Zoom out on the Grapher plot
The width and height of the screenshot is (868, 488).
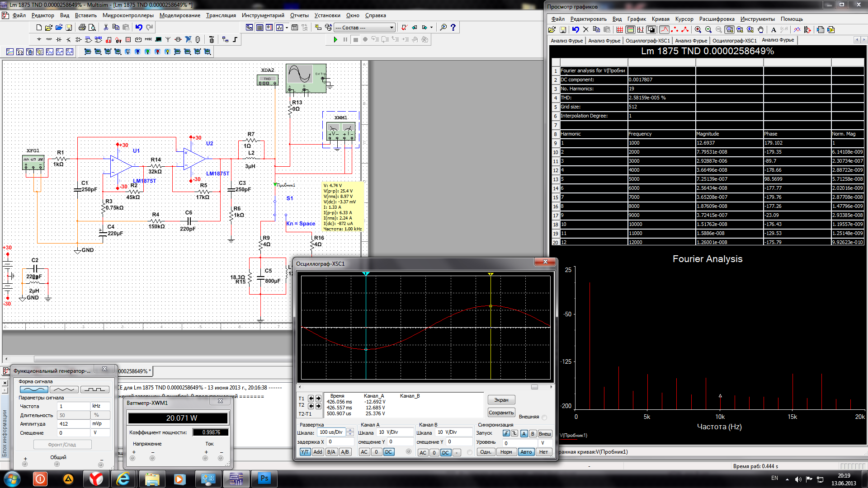[x=708, y=30]
